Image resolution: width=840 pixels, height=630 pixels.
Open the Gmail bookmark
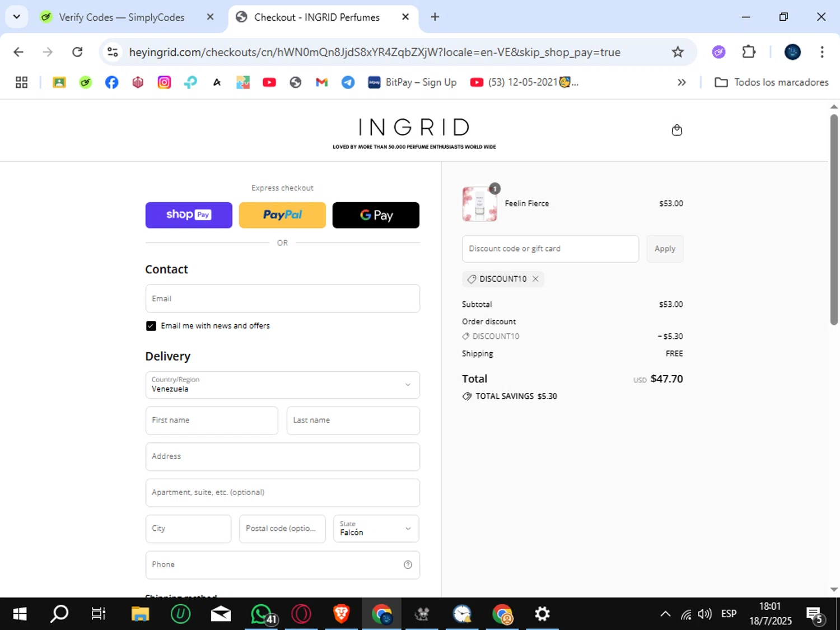(321, 82)
